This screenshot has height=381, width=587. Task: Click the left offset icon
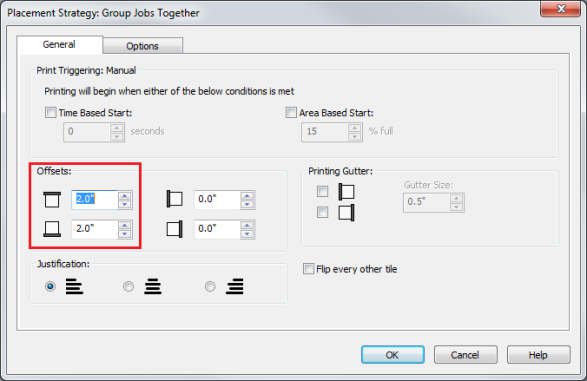pos(174,199)
